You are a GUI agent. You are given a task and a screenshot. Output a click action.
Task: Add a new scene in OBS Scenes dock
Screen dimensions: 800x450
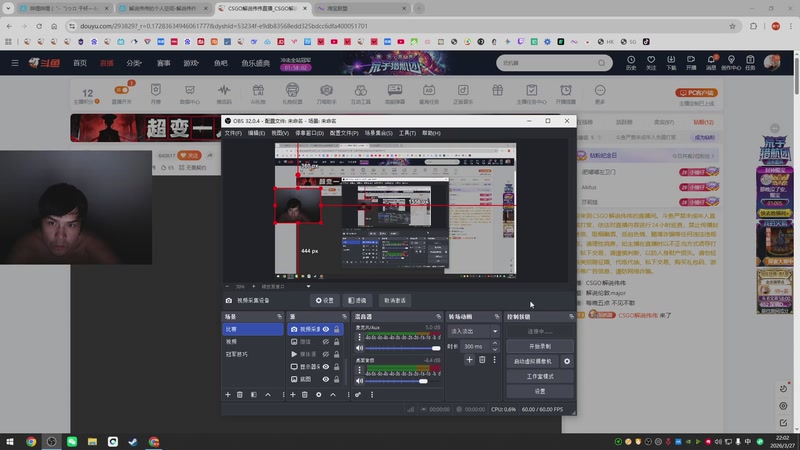[228, 394]
